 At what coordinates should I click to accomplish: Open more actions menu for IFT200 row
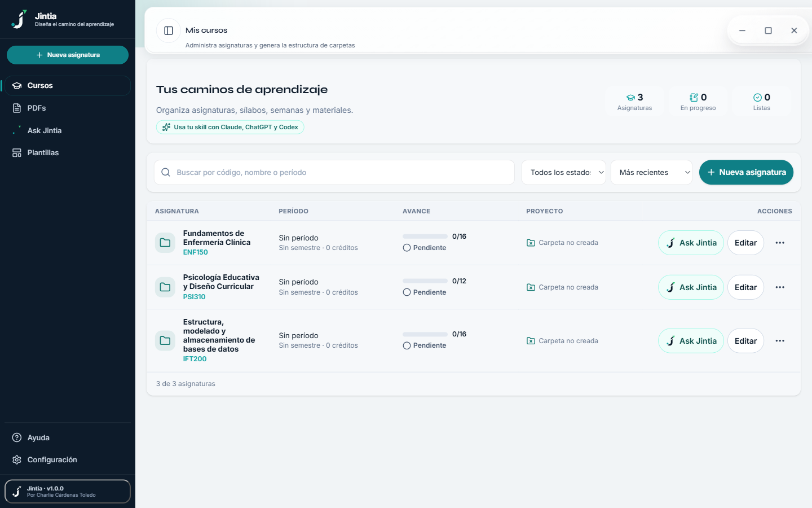tap(780, 341)
